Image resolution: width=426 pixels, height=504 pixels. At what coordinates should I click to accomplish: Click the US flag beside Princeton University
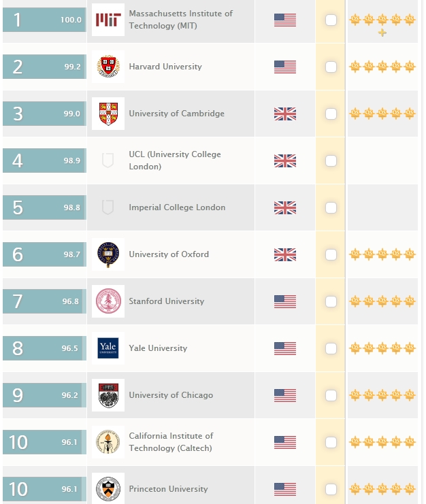click(x=285, y=489)
